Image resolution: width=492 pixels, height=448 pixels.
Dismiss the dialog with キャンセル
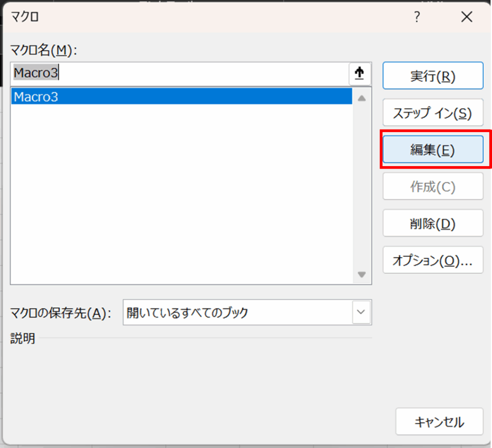[439, 422]
